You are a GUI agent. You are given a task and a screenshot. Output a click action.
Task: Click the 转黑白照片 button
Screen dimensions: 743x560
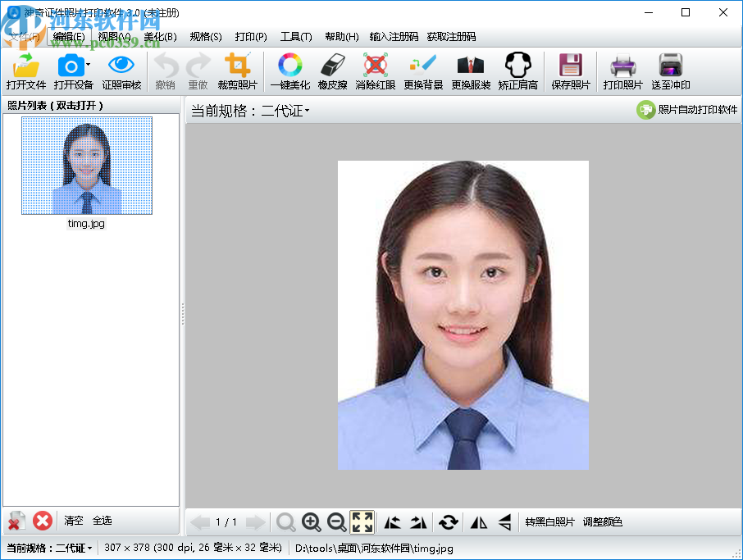tap(549, 522)
